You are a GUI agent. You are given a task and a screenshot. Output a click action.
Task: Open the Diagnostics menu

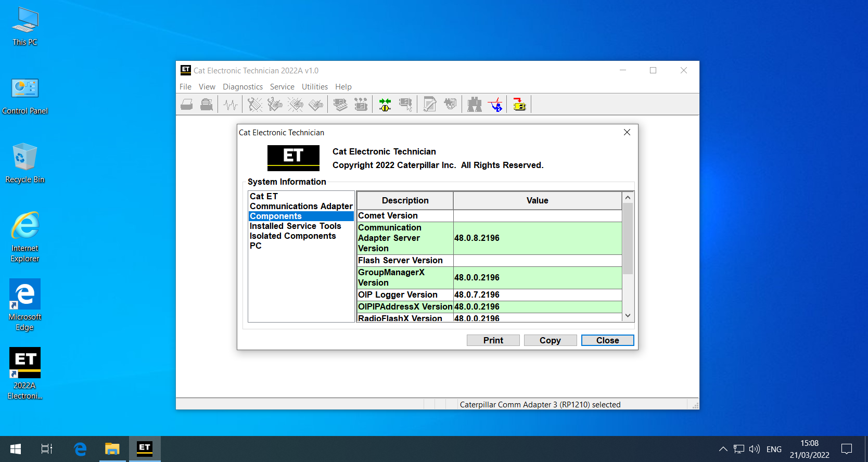coord(242,87)
